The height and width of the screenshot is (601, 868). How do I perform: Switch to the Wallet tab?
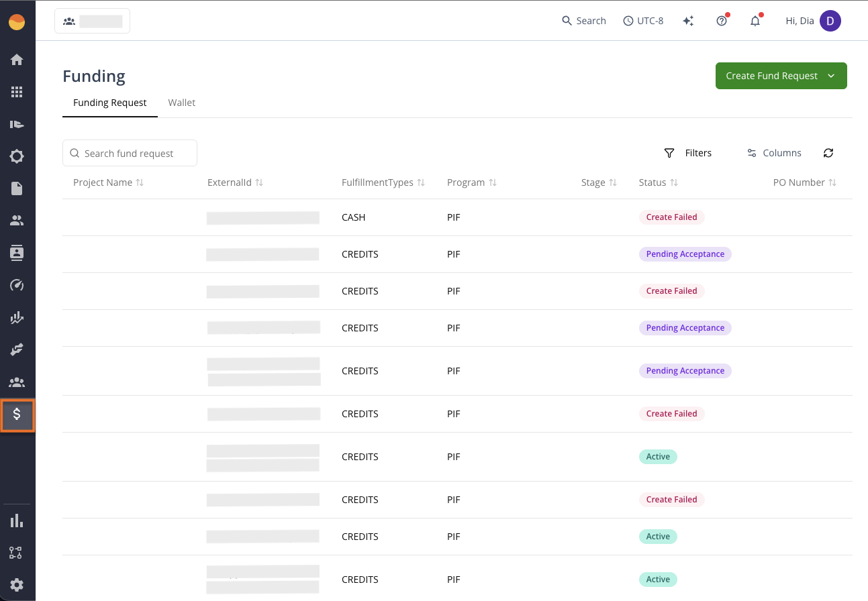pos(182,103)
